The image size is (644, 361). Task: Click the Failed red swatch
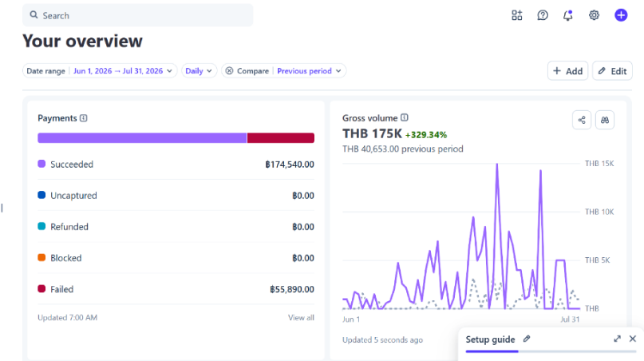point(41,288)
